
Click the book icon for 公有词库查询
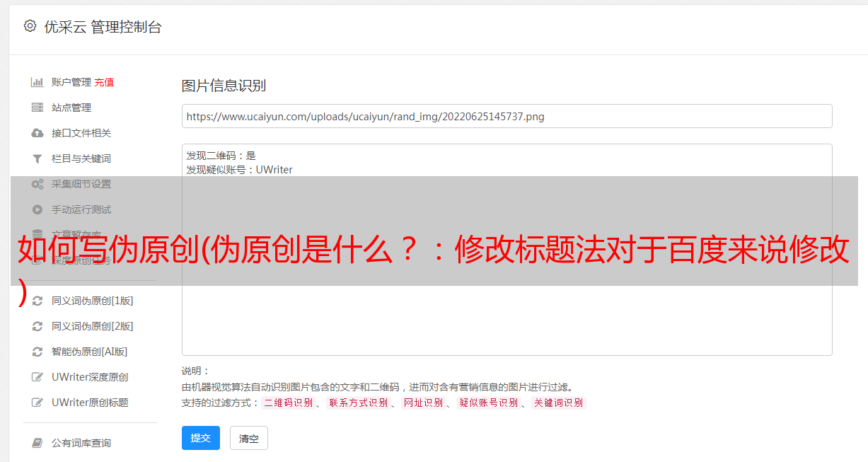(37, 443)
